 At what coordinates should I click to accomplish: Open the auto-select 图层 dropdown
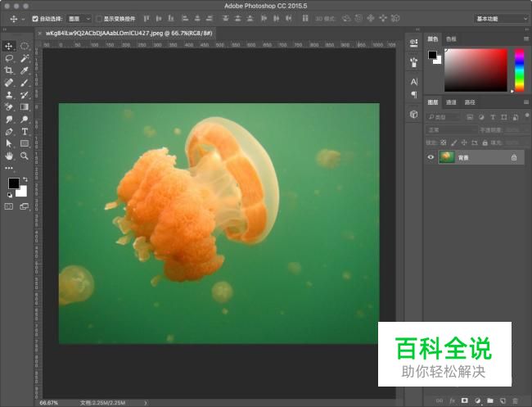pos(79,18)
